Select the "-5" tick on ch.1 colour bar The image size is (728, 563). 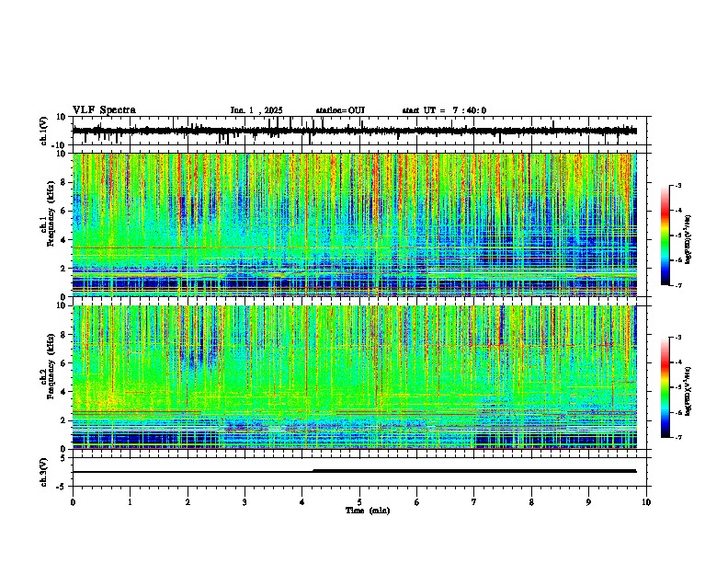coord(678,236)
